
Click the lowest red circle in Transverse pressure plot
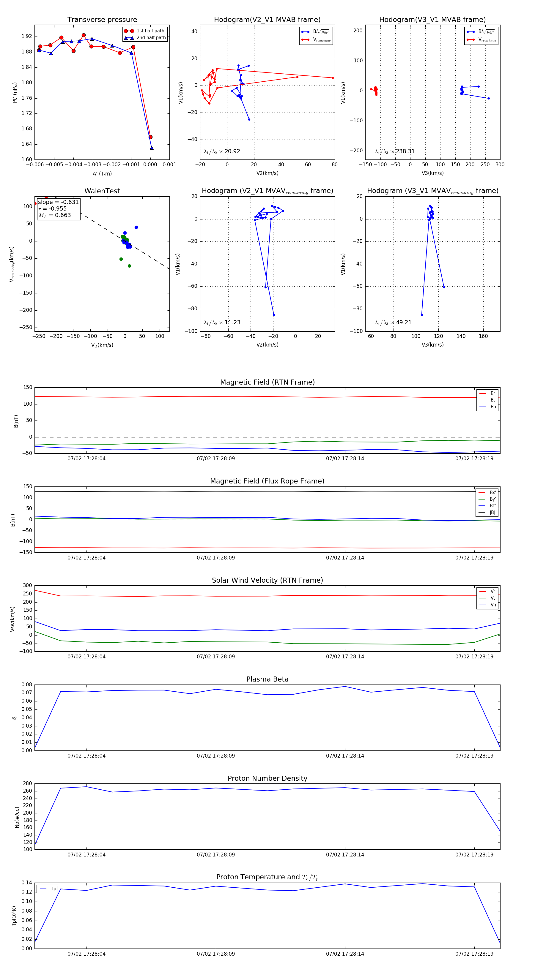click(x=150, y=137)
